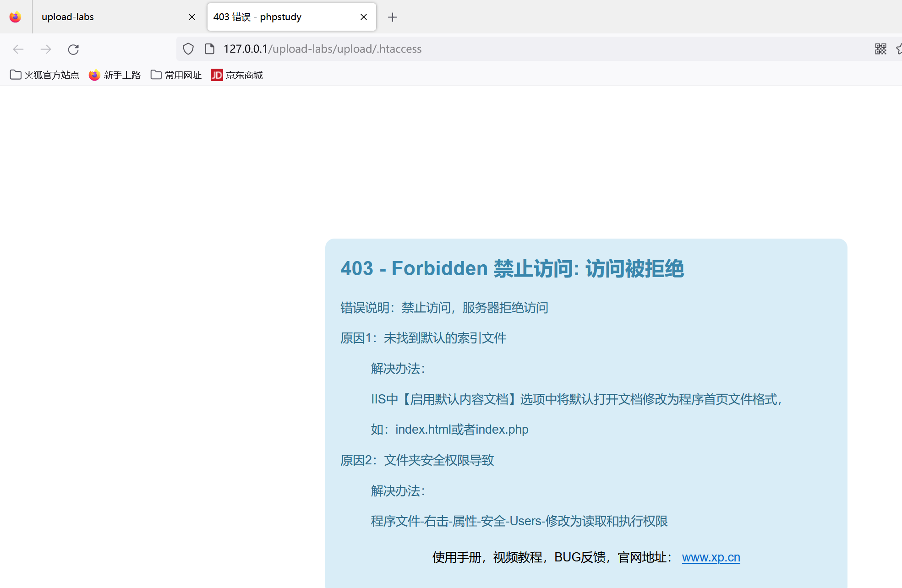Screen dimensions: 902x588
Task: Click the forward navigation arrow
Action: 46,49
